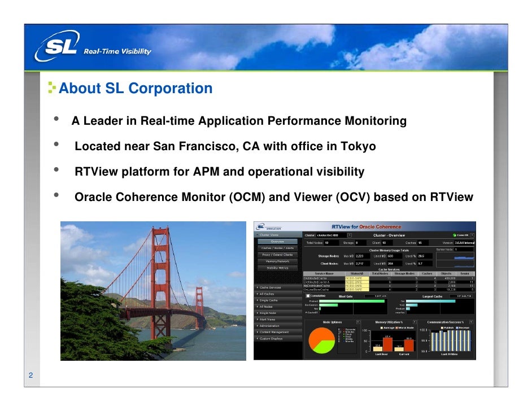The width and height of the screenshot is (532, 411).
Task: Click the Service Name column header
Action: [x=324, y=273]
